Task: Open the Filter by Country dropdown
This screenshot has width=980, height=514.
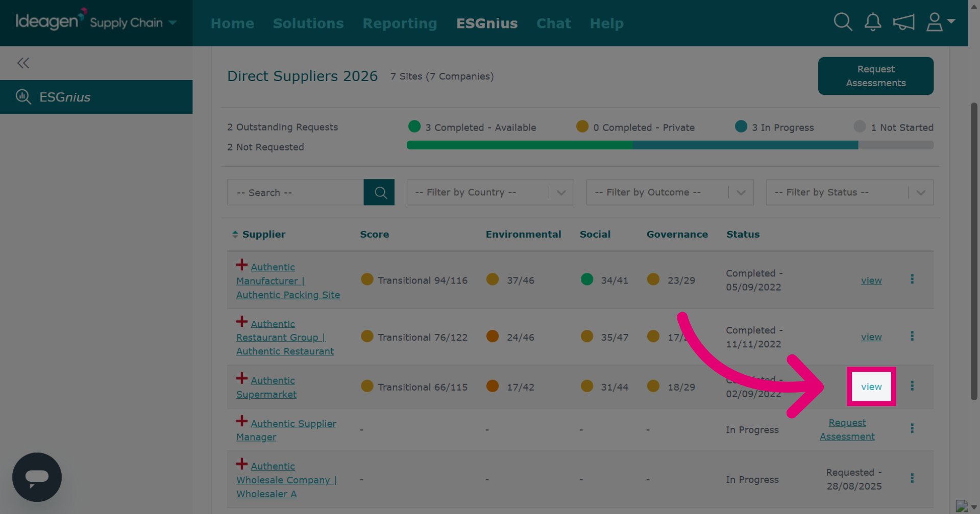Action: (x=491, y=192)
